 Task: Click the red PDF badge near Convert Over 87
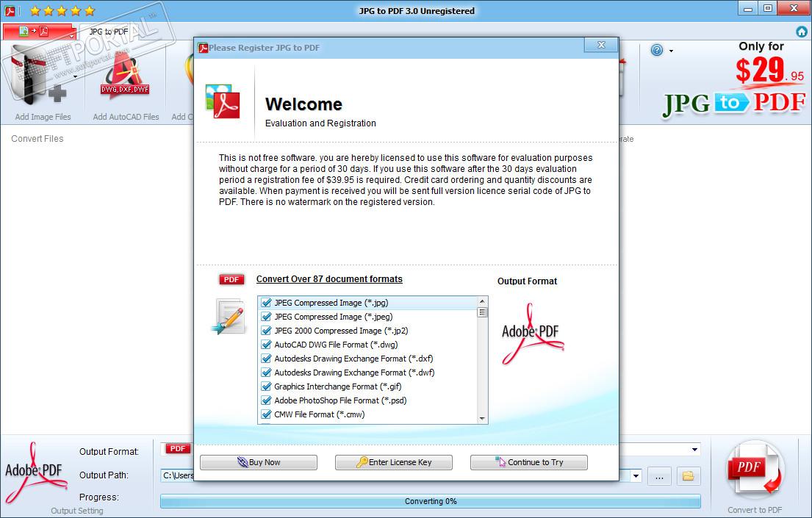point(231,280)
